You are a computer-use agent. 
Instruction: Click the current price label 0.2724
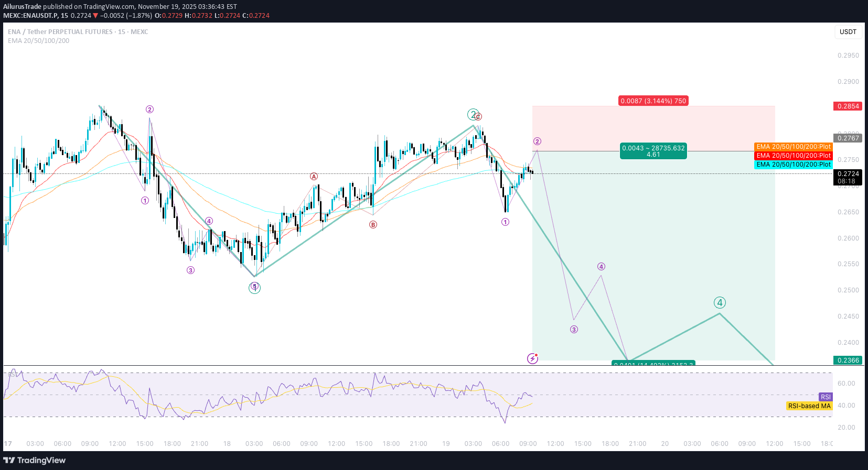[x=848, y=174]
